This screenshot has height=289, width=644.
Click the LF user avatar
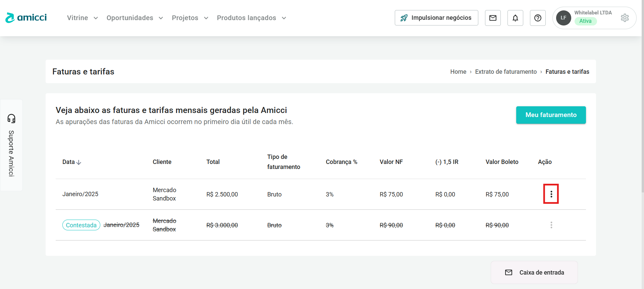pos(563,18)
